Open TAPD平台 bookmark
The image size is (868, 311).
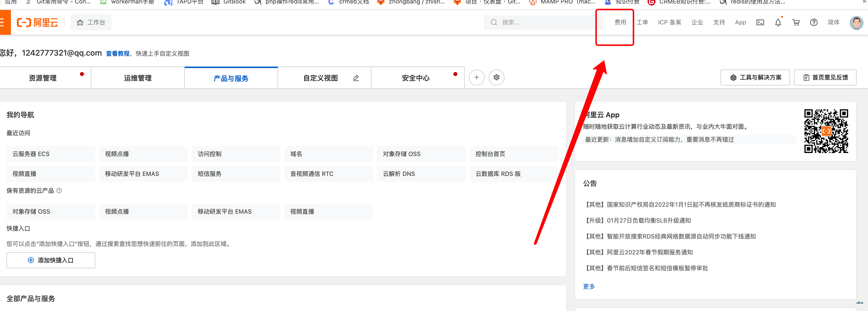point(184,2)
